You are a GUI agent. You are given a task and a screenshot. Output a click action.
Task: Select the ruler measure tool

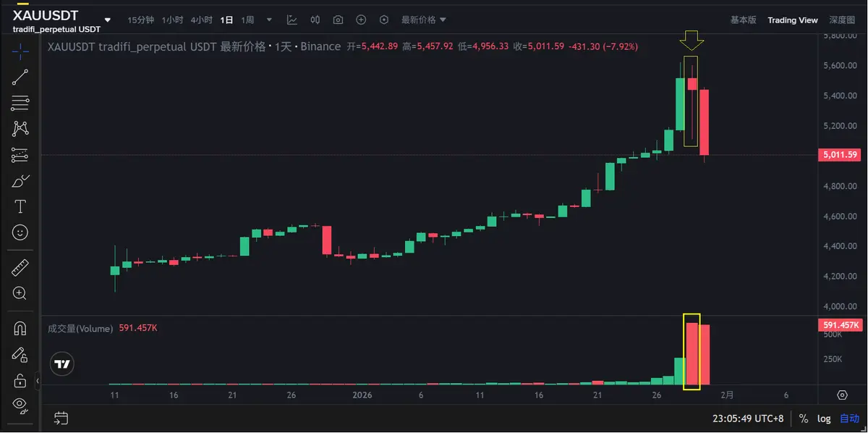pyautogui.click(x=20, y=268)
